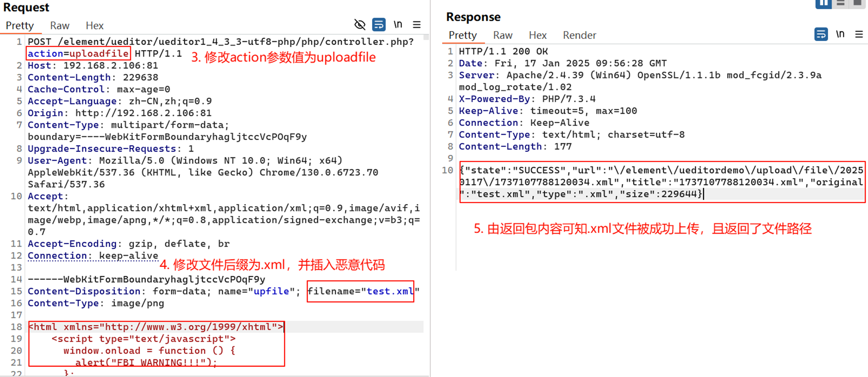The image size is (868, 377).
Task: Click the Accept: header on line 10
Action: (48, 196)
